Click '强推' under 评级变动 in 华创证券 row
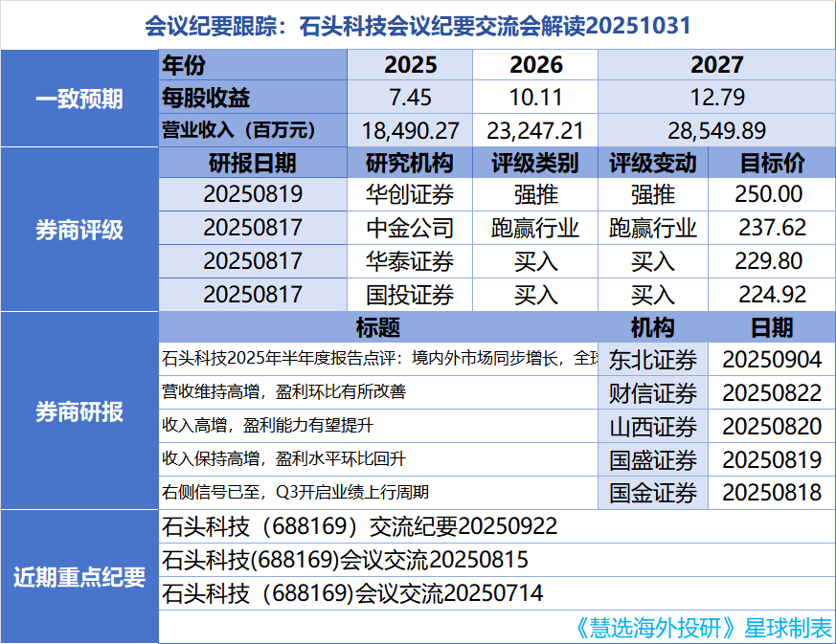Viewport: 836px width, 644px height. tap(653, 194)
